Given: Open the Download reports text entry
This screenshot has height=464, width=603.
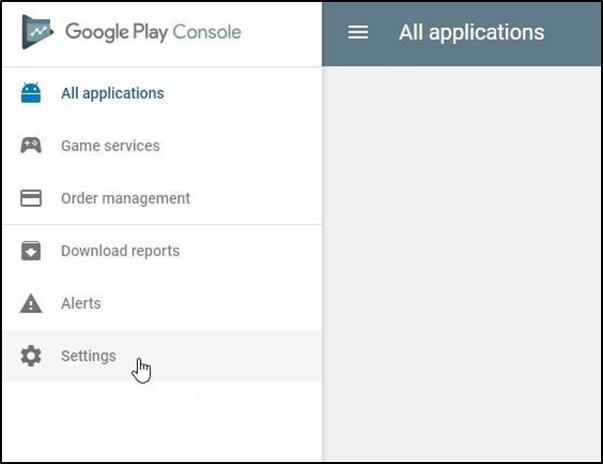Looking at the screenshot, I should (120, 251).
